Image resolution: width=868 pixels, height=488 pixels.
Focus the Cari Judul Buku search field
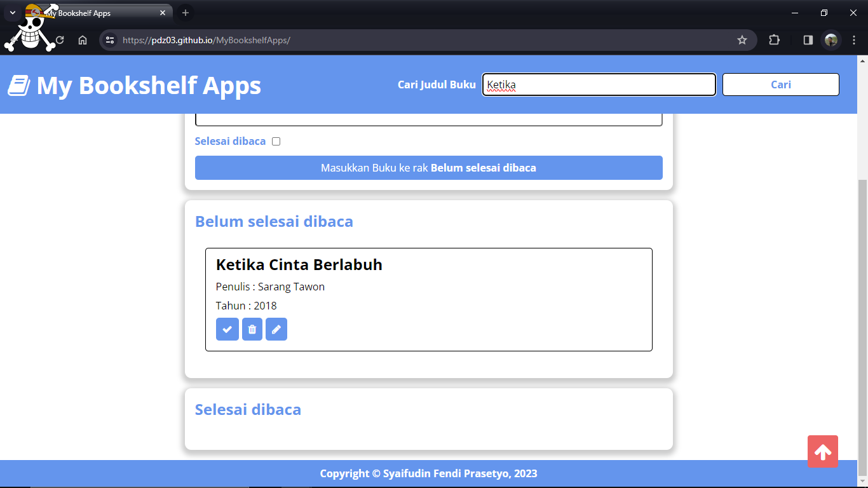[599, 85]
